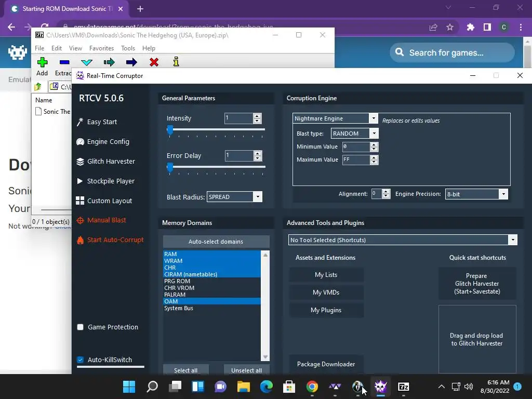Viewport: 532px width, 399px height.
Task: Open new Chrome tab plus button
Action: coord(140,9)
